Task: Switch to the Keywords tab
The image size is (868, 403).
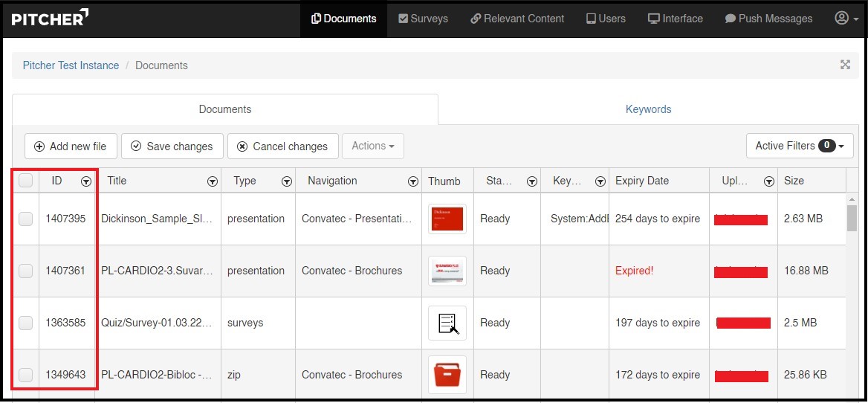Action: click(x=648, y=109)
